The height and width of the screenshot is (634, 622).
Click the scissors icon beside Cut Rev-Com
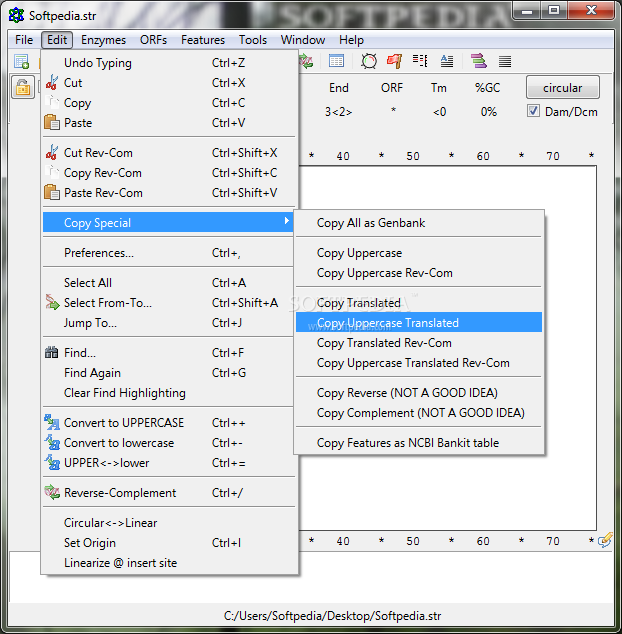52,152
